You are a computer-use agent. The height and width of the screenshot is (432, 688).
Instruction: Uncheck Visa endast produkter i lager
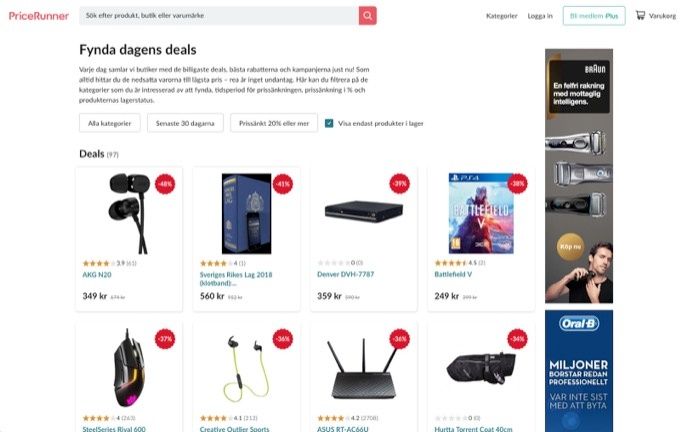pyautogui.click(x=329, y=123)
